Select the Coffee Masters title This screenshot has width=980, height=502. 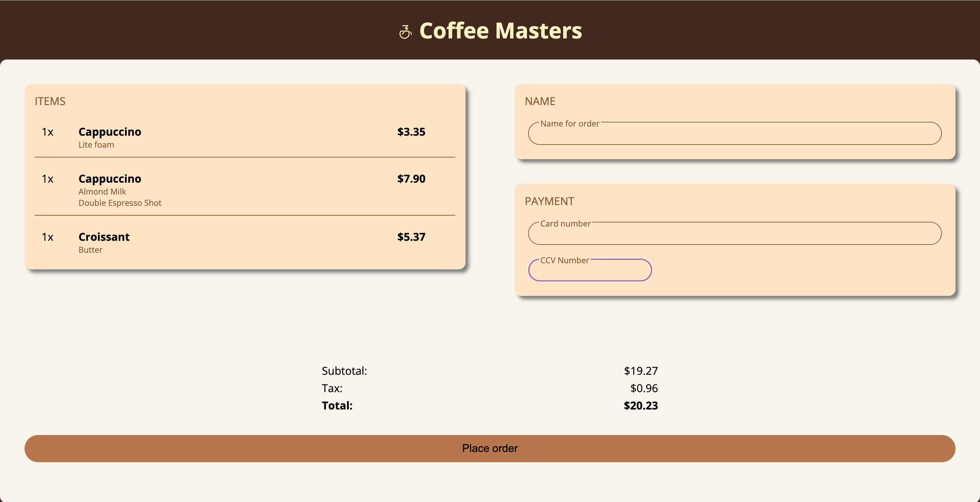500,30
